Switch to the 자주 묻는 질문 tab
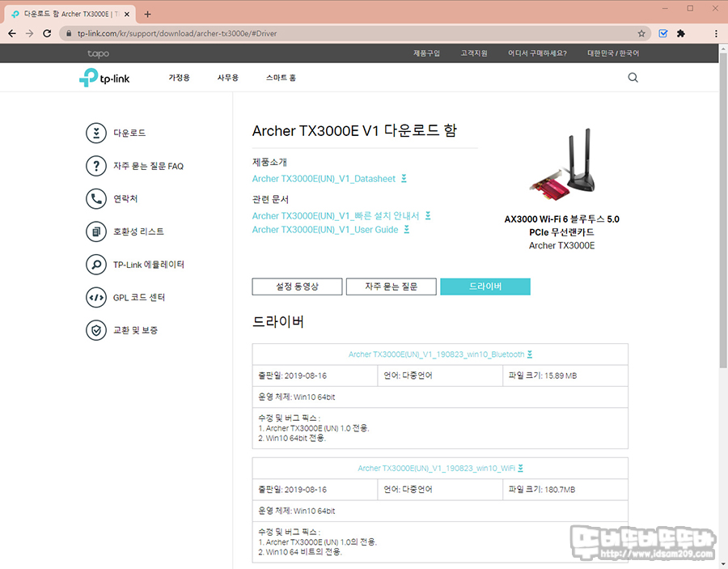The width and height of the screenshot is (728, 569). pos(391,287)
